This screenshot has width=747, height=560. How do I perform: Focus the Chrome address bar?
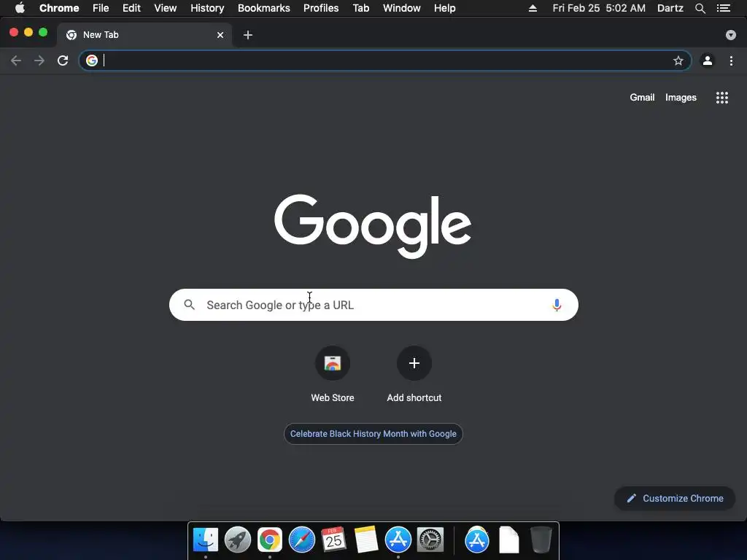tap(385, 61)
